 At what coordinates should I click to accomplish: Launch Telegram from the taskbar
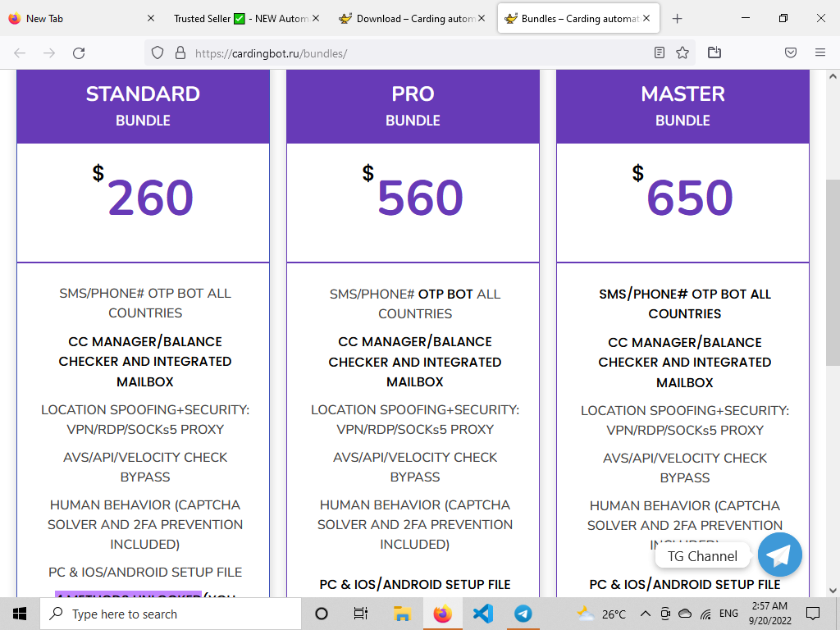[523, 614]
